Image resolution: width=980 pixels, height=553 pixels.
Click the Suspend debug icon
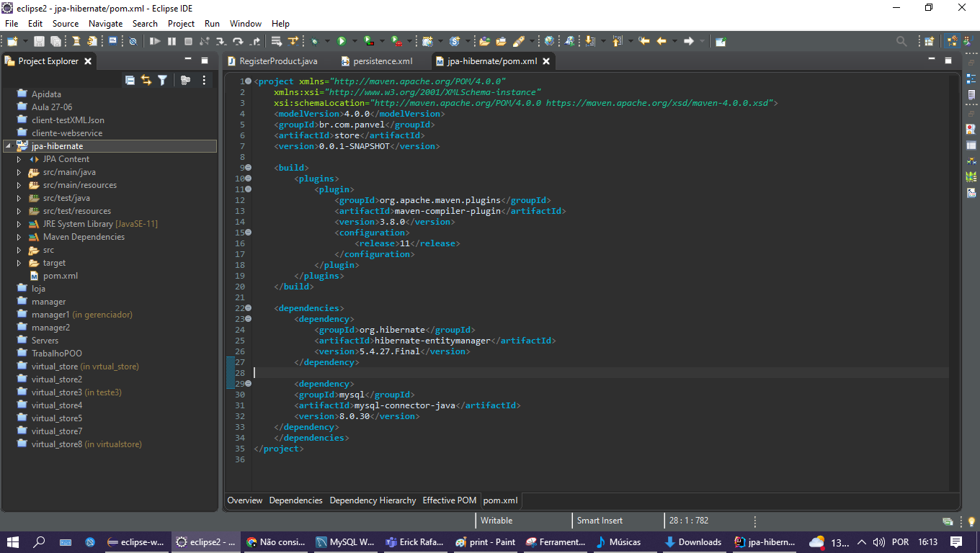click(x=171, y=42)
